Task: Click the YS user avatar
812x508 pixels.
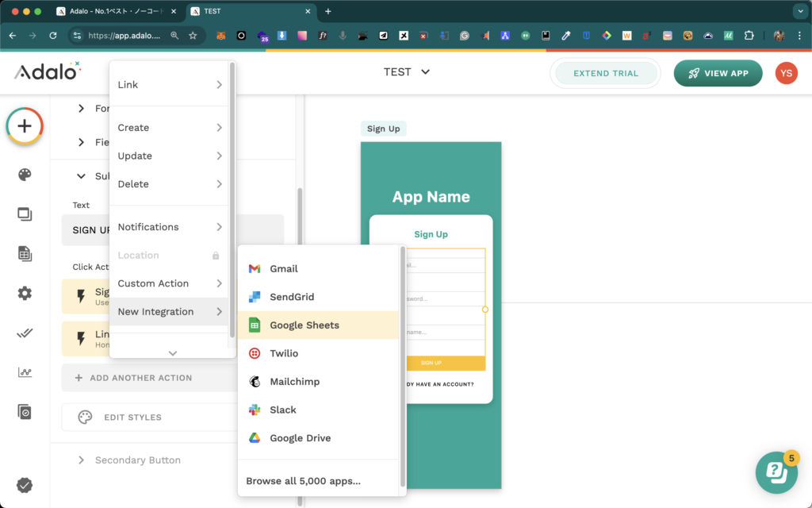Action: [786, 73]
